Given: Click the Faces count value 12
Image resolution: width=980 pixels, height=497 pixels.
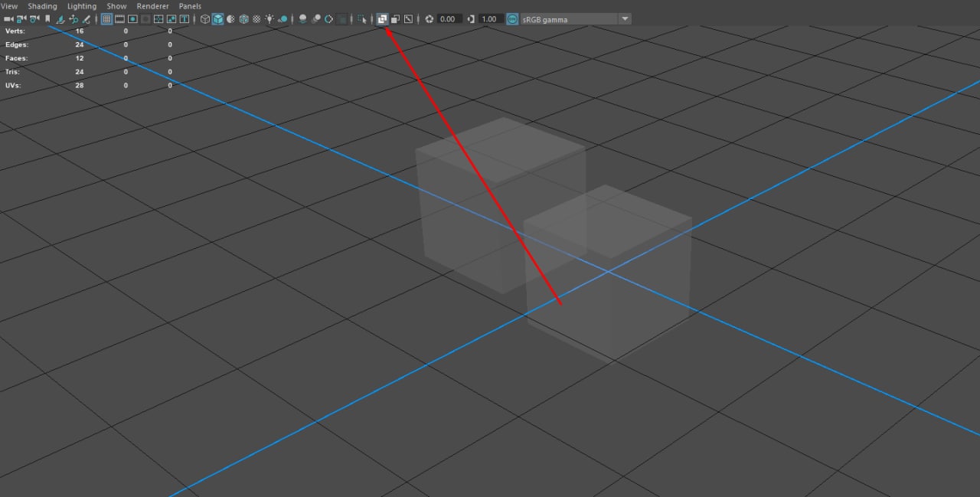Looking at the screenshot, I should [80, 58].
